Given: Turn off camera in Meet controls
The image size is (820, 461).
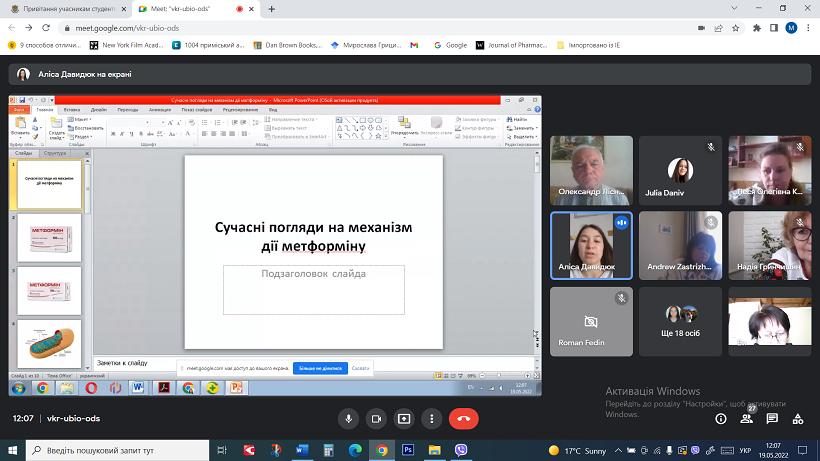Looking at the screenshot, I should pyautogui.click(x=376, y=419).
